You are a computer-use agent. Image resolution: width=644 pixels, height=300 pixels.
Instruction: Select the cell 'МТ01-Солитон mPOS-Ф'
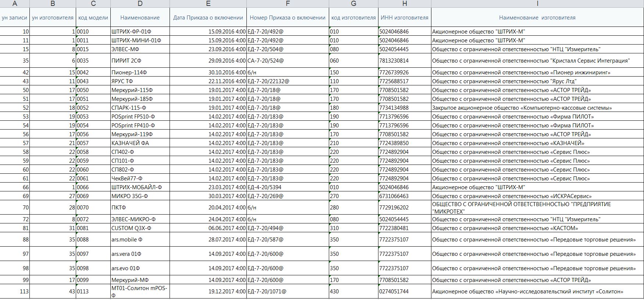tap(140, 291)
